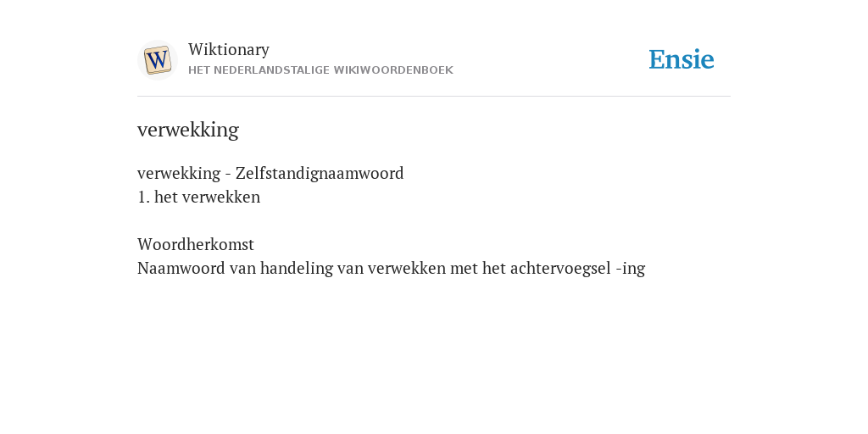Click the large verwekking heading
The image size is (868, 434).
coord(188,130)
